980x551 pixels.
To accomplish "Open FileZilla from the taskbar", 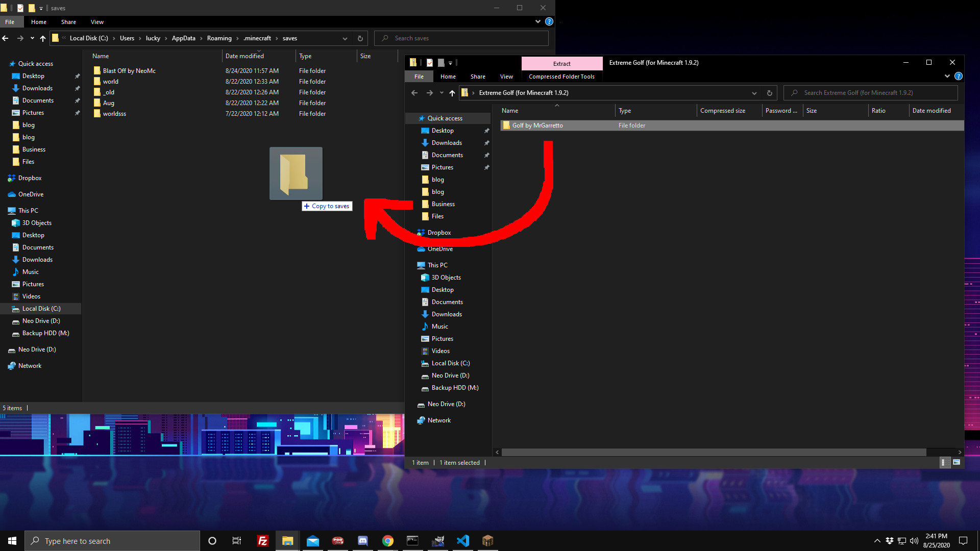I will [x=263, y=541].
